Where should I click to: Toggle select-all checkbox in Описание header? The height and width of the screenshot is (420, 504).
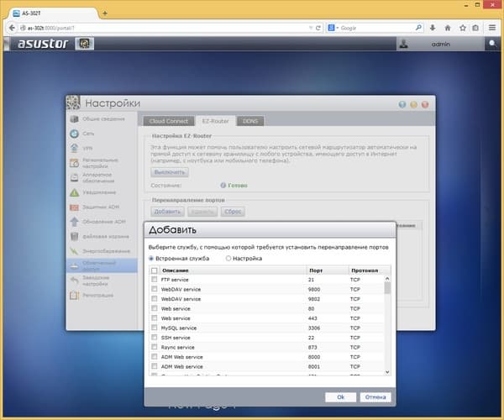click(x=155, y=270)
